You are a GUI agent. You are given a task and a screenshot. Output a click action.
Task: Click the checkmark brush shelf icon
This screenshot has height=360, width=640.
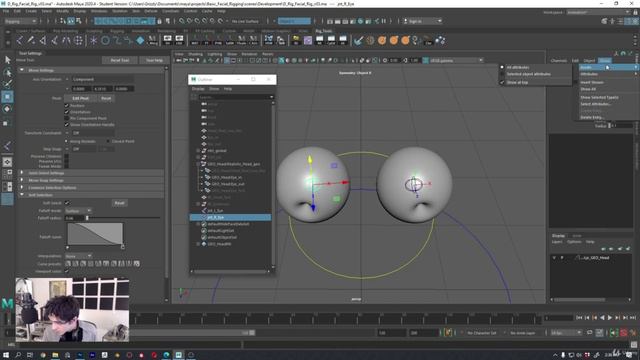click(x=358, y=40)
